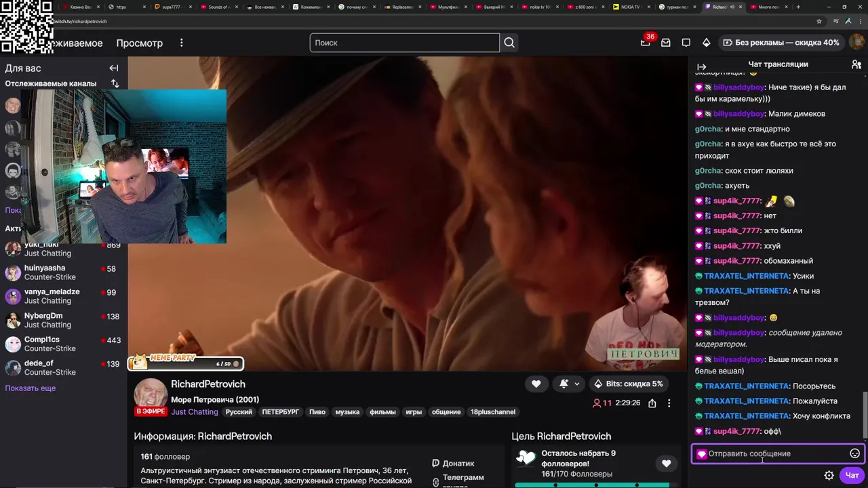
Task: Click the chat scrollbar thumb
Action: (x=865, y=413)
